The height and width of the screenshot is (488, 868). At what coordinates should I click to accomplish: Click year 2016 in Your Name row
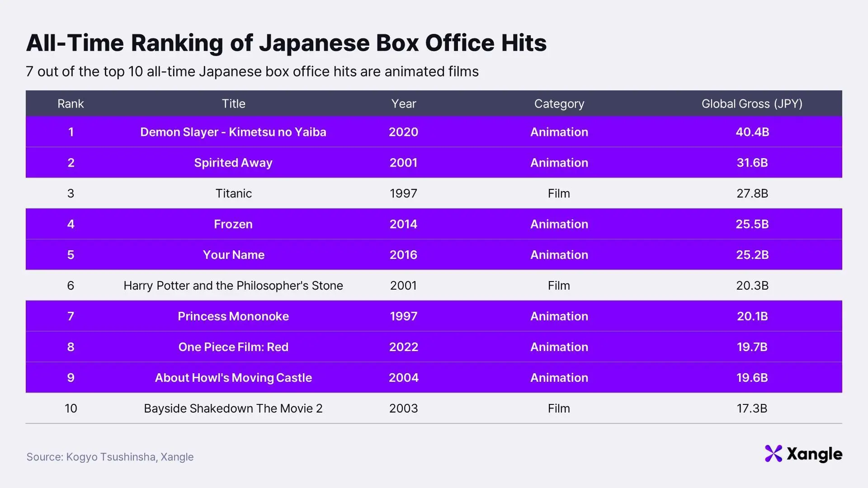(404, 255)
